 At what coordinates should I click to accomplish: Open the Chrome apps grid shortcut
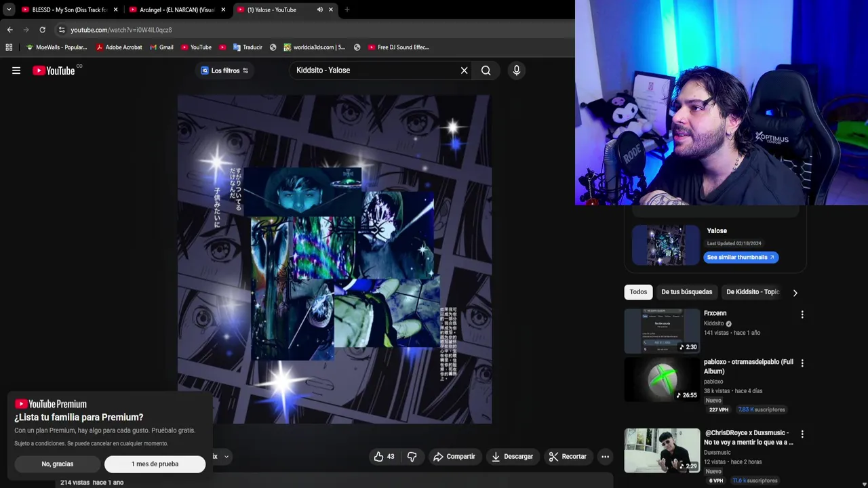click(x=9, y=47)
